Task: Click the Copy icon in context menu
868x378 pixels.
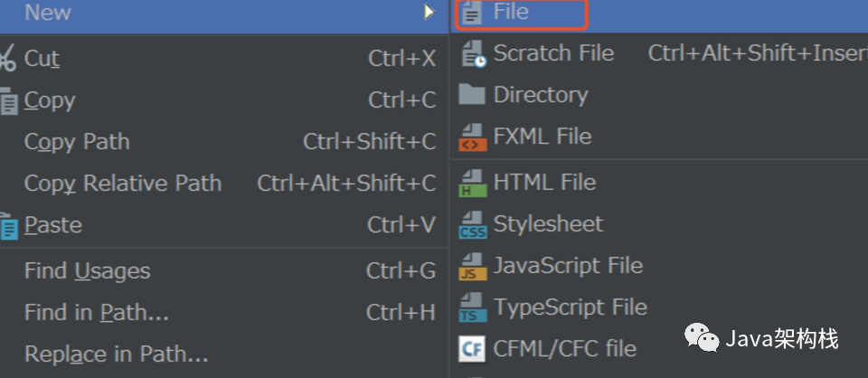Action: point(9,100)
